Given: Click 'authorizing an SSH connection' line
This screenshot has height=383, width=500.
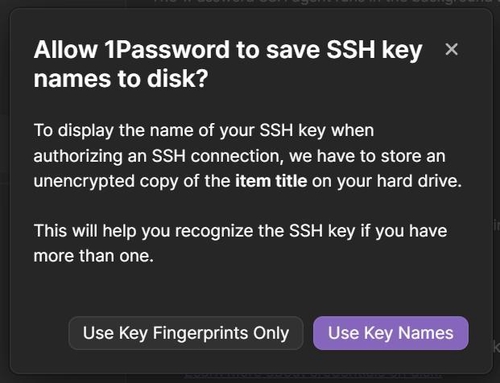Looking at the screenshot, I should (x=159, y=156).
